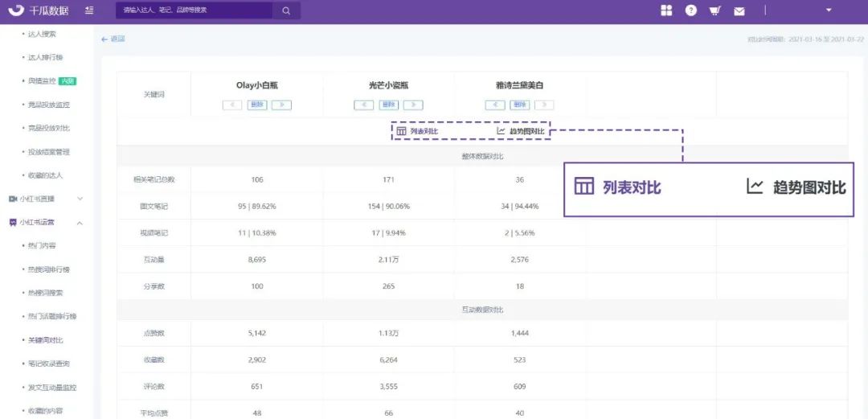
Task: Open 收藏的达人 in the sidebar
Action: pyautogui.click(x=45, y=175)
